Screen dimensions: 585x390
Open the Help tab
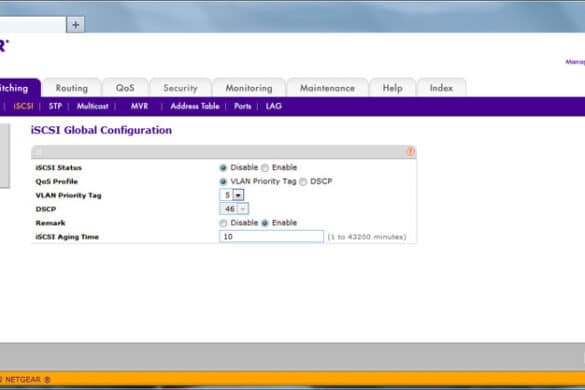pos(392,88)
